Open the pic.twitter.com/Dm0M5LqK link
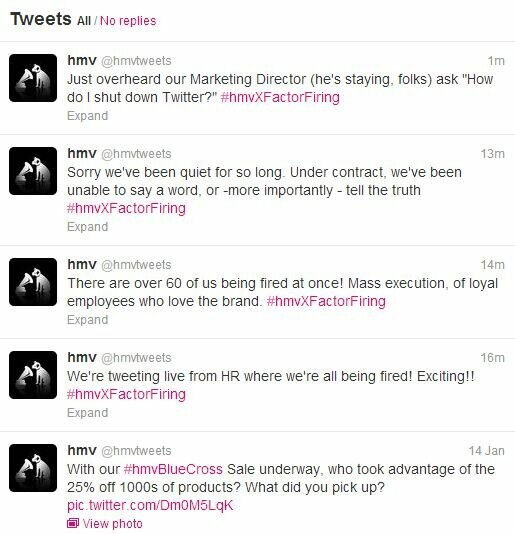This screenshot has width=515, height=534. click(x=150, y=505)
